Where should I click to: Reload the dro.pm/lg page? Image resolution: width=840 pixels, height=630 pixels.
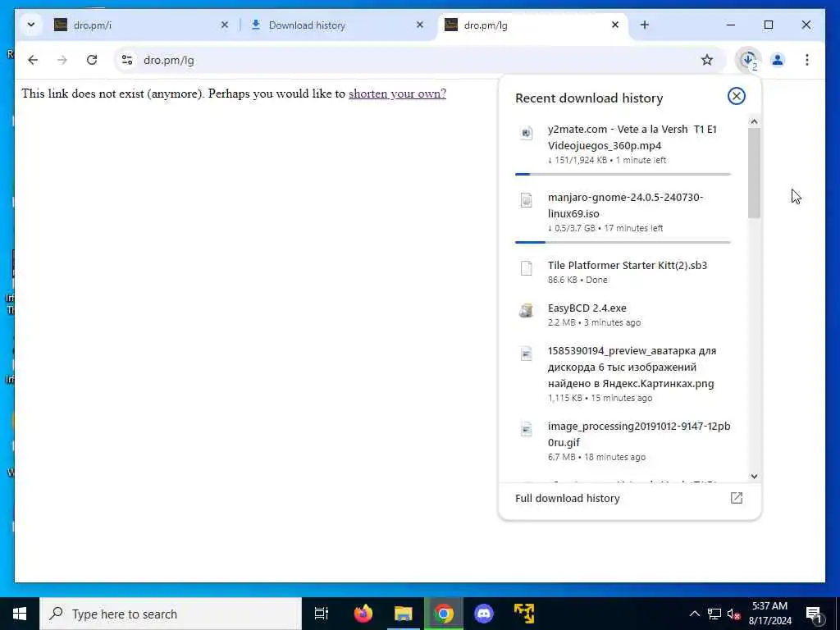tap(92, 60)
